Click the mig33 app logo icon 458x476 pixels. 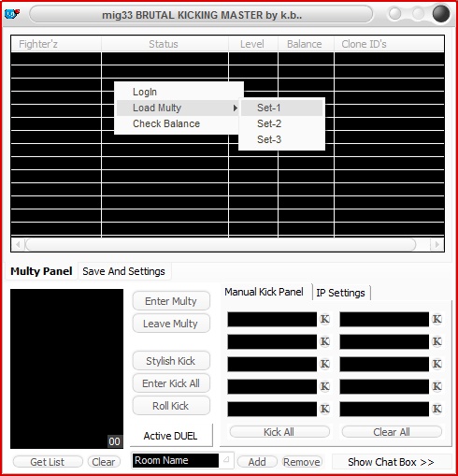[12, 14]
